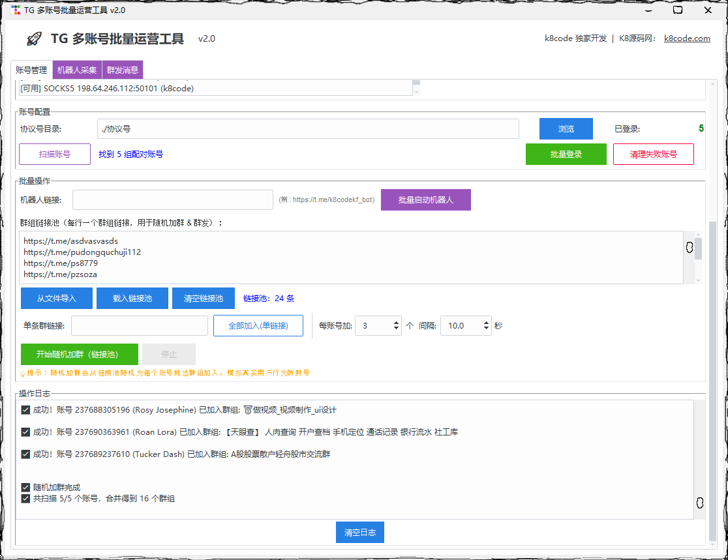Click example text https://t.me/k8codekf_bot

pos(333,200)
